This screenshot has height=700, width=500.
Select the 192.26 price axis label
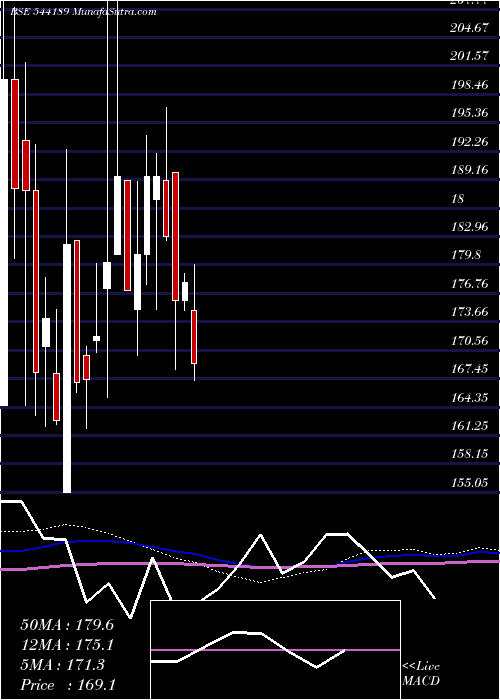[468, 142]
